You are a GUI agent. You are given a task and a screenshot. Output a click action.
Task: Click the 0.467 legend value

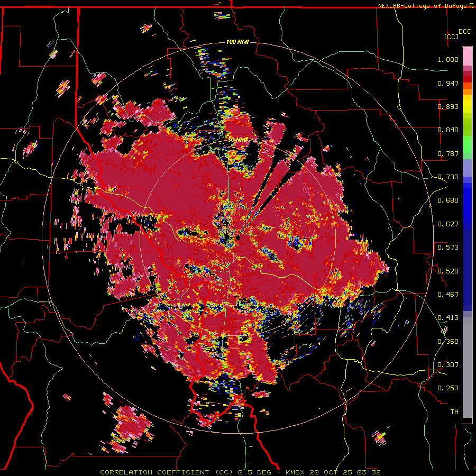pos(448,295)
